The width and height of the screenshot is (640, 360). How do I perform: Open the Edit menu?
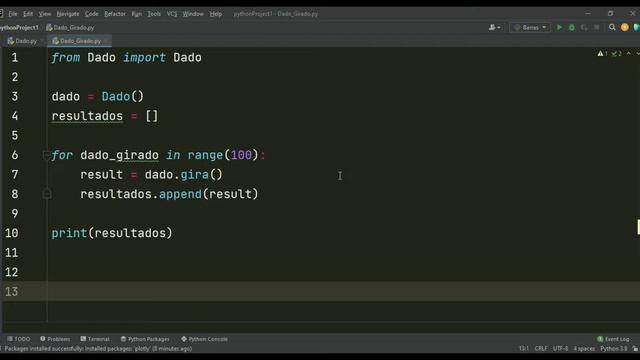[x=28, y=14]
